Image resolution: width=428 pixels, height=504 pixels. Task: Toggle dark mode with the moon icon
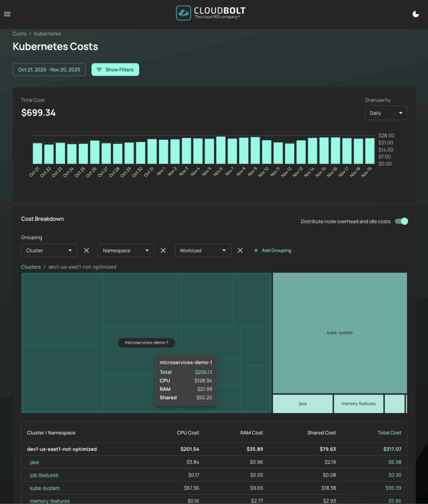point(416,14)
